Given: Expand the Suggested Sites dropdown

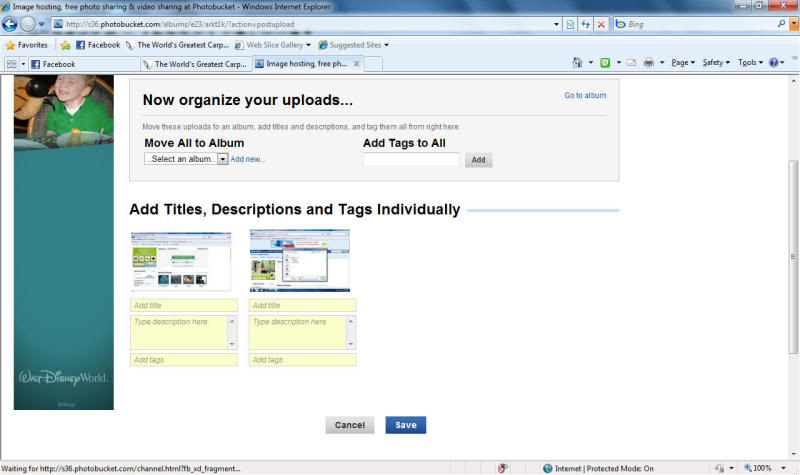Looking at the screenshot, I should 355,45.
